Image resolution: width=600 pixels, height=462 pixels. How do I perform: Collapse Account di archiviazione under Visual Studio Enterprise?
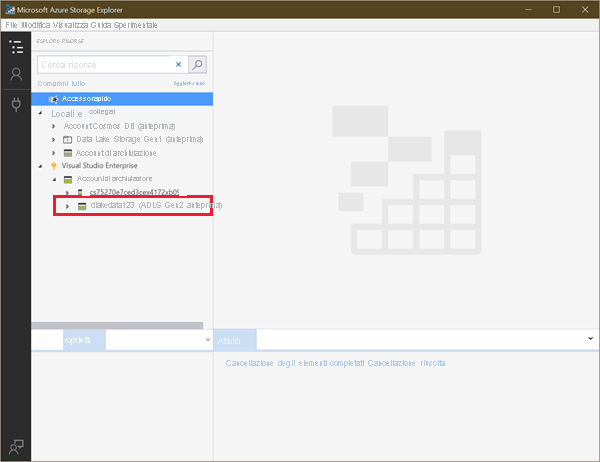pos(54,179)
